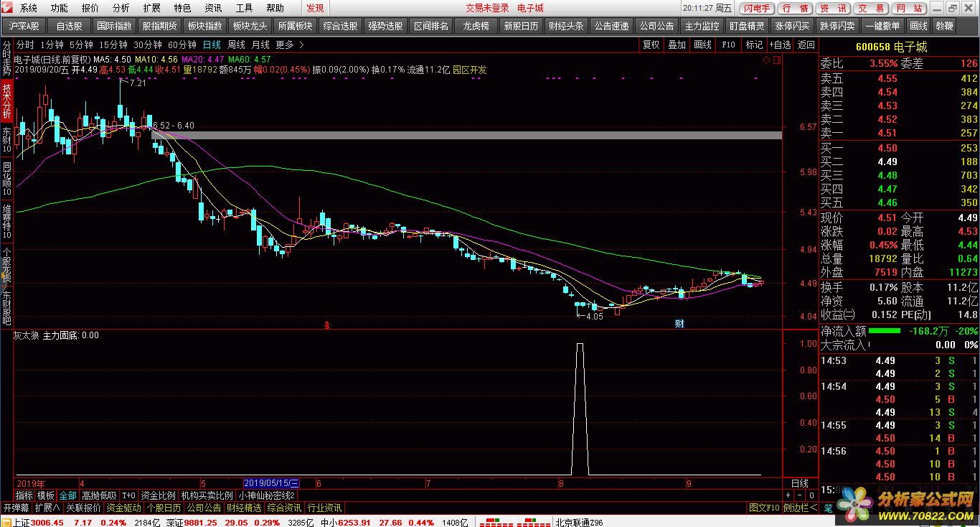Screen dimensions: 980x527
Task: Open the 资讯 menu
Action: [x=213, y=9]
